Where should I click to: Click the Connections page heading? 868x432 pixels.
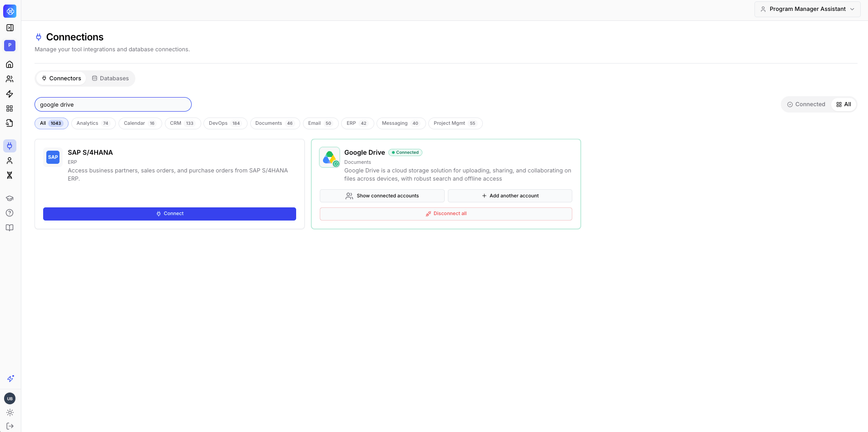[x=75, y=37]
